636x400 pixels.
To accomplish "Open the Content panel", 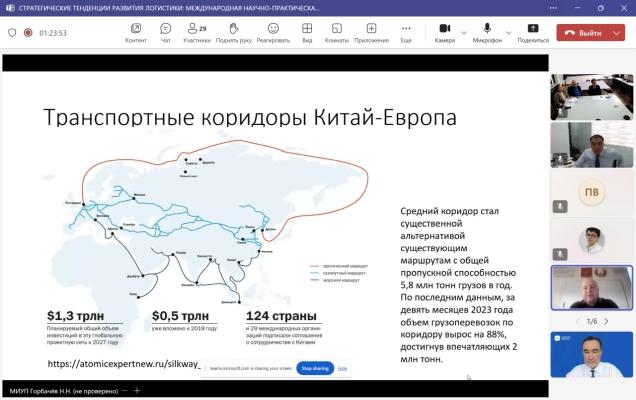I will [136, 31].
